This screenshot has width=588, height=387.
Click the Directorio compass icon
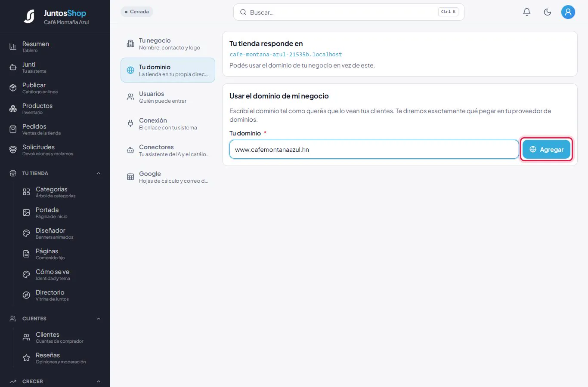pyautogui.click(x=26, y=295)
